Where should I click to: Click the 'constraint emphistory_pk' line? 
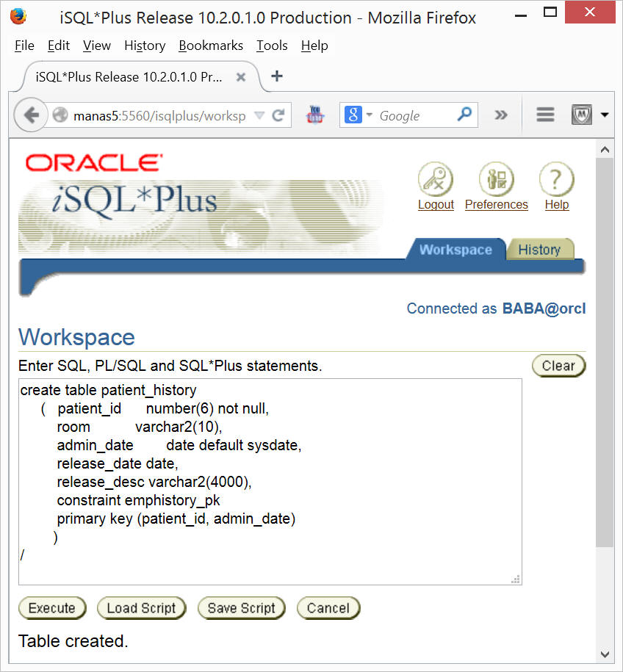[139, 500]
